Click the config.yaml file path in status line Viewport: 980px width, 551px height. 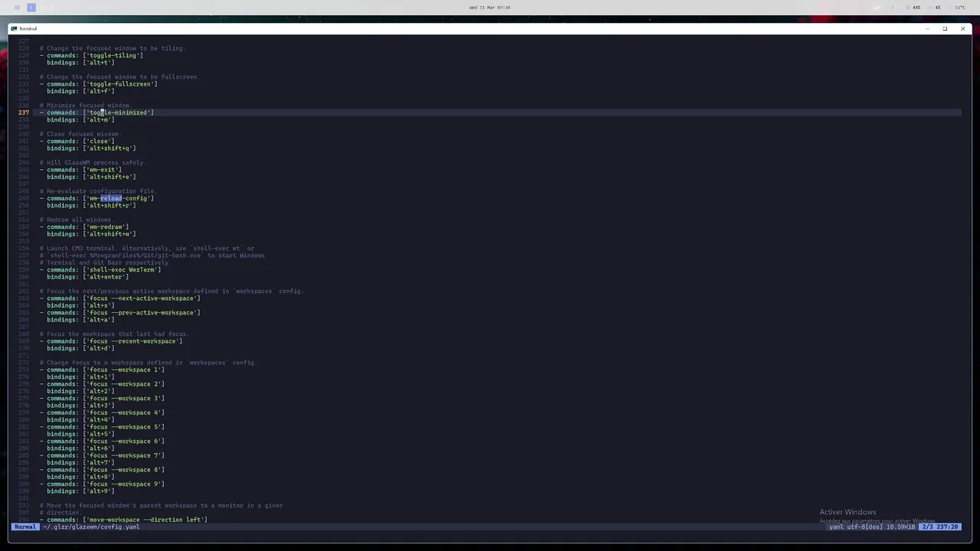click(91, 527)
